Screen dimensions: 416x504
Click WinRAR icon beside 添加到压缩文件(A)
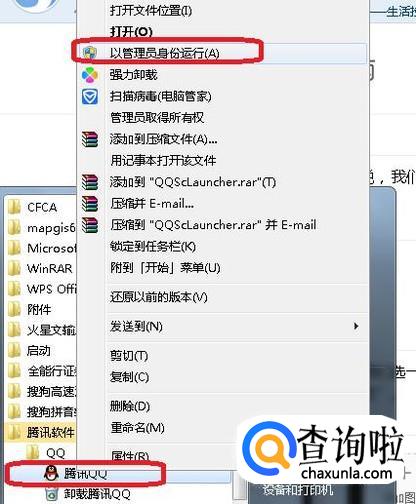point(90,139)
